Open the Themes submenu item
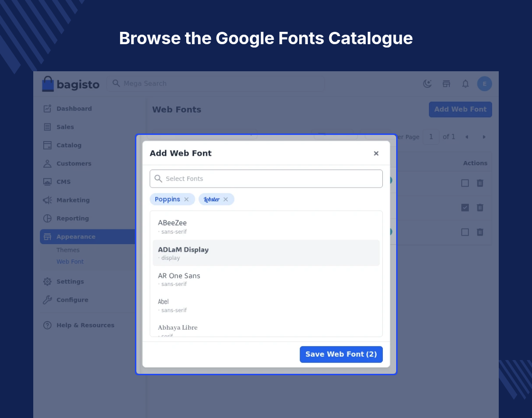The image size is (532, 418). tap(68, 250)
